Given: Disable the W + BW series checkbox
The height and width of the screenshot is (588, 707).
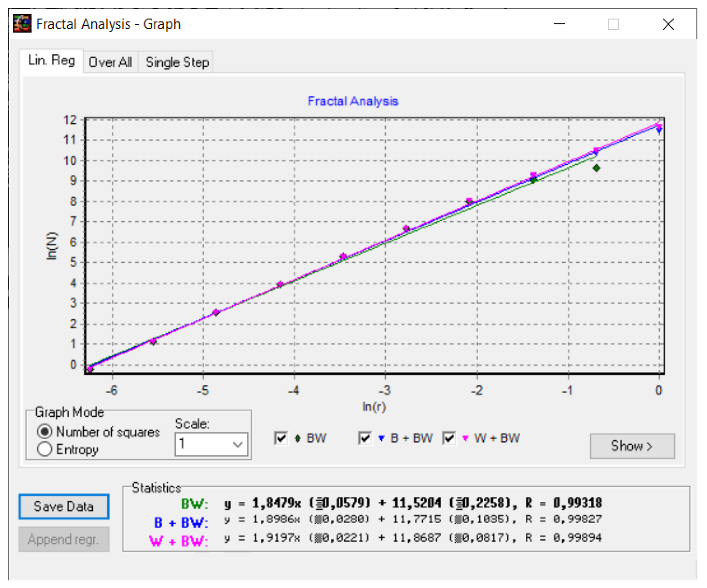Looking at the screenshot, I should pyautogui.click(x=449, y=438).
